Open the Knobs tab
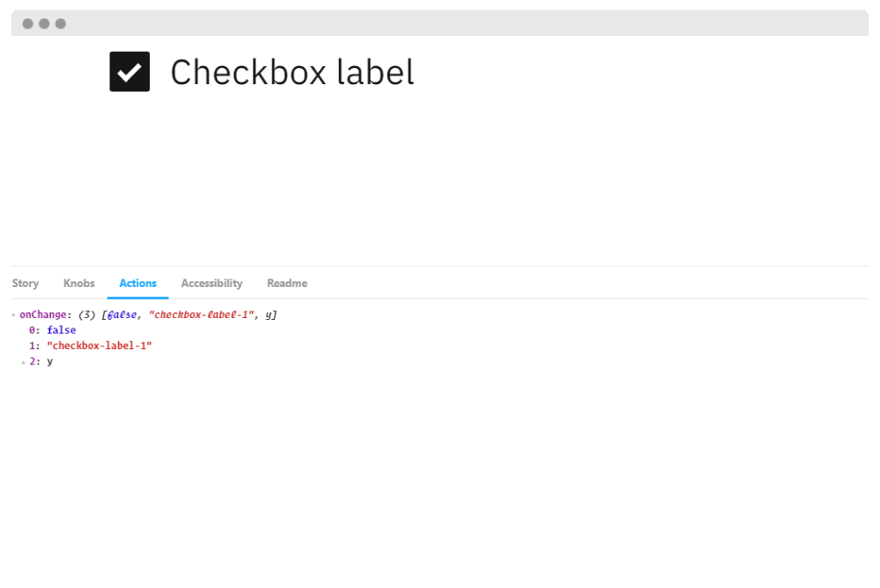Screen dimensions: 880x588 click(78, 283)
